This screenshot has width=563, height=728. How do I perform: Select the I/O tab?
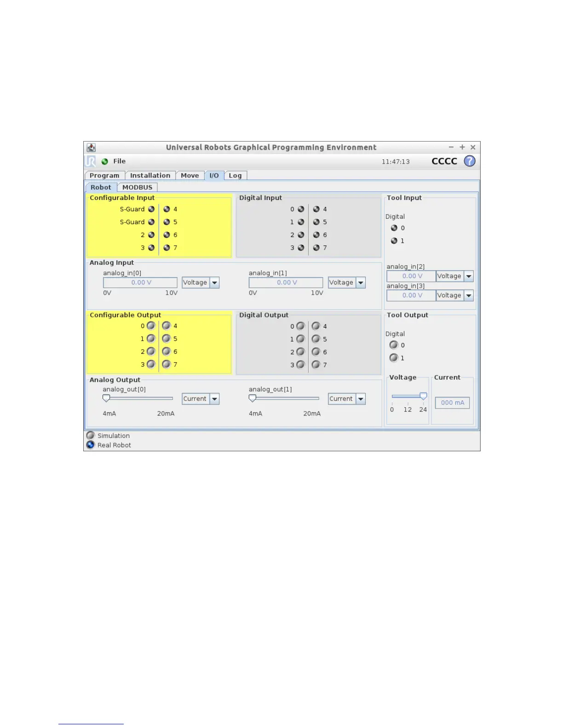coord(214,176)
